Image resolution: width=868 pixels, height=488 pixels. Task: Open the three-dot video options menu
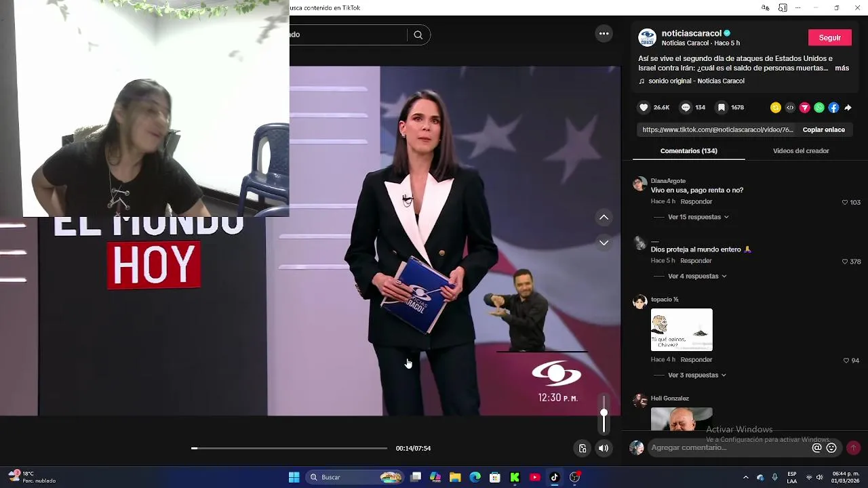pyautogui.click(x=604, y=34)
